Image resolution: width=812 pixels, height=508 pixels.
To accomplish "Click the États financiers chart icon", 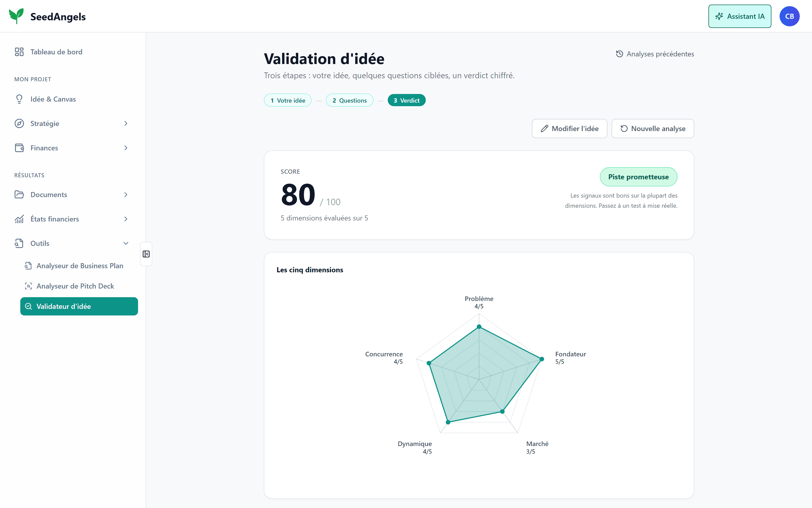I will [x=19, y=219].
